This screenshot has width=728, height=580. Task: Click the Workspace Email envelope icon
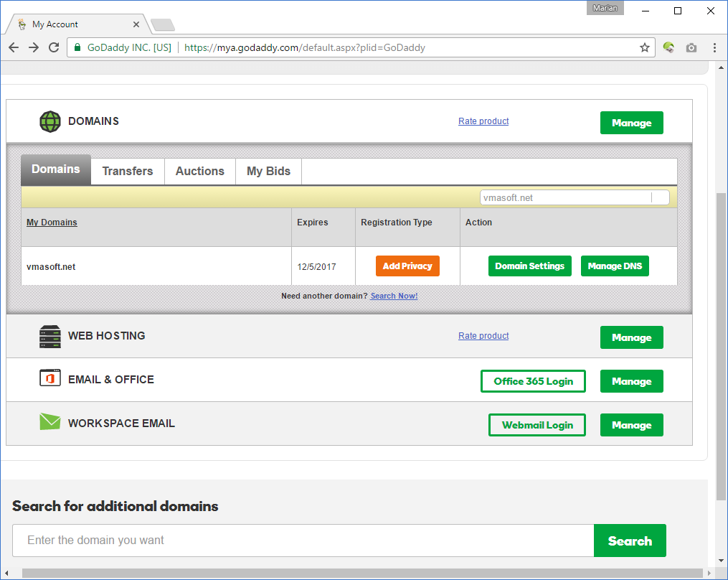[50, 421]
